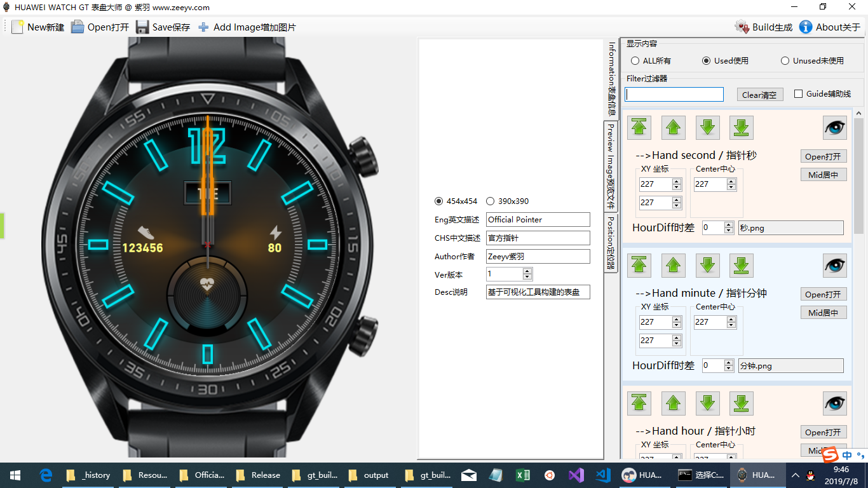Move Hand minute layer to bottom
This screenshot has height=488, width=868.
tap(742, 266)
